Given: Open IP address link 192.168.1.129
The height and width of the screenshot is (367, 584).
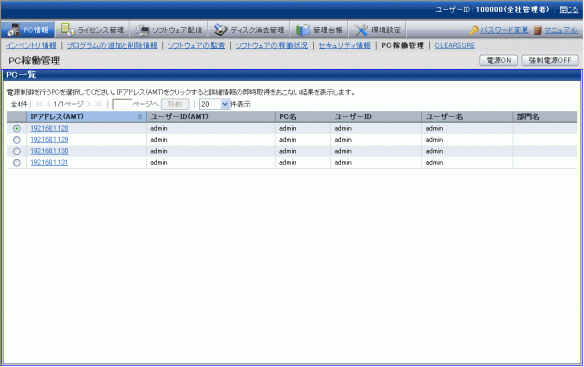Looking at the screenshot, I should click(49, 140).
